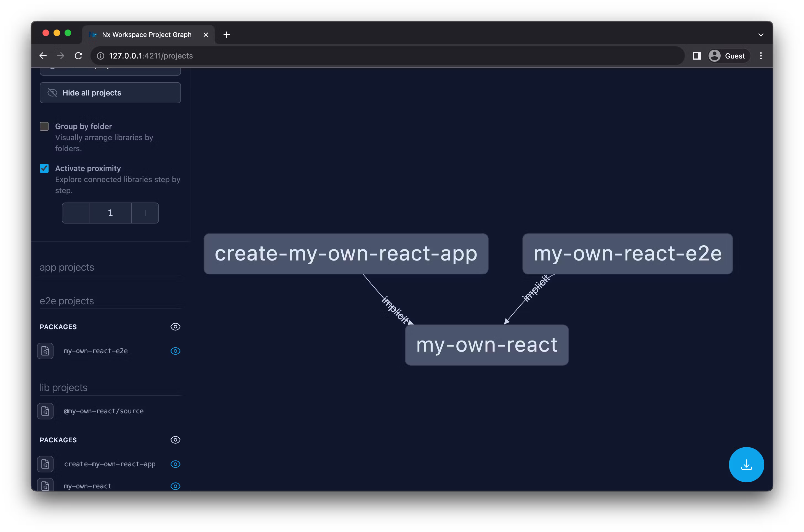This screenshot has height=532, width=804.
Task: Go back using the browser back arrow
Action: click(43, 56)
